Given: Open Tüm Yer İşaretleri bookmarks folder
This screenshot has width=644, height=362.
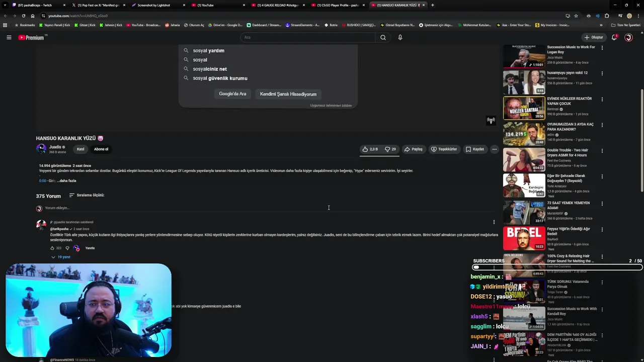Looking at the screenshot, I should (x=625, y=25).
